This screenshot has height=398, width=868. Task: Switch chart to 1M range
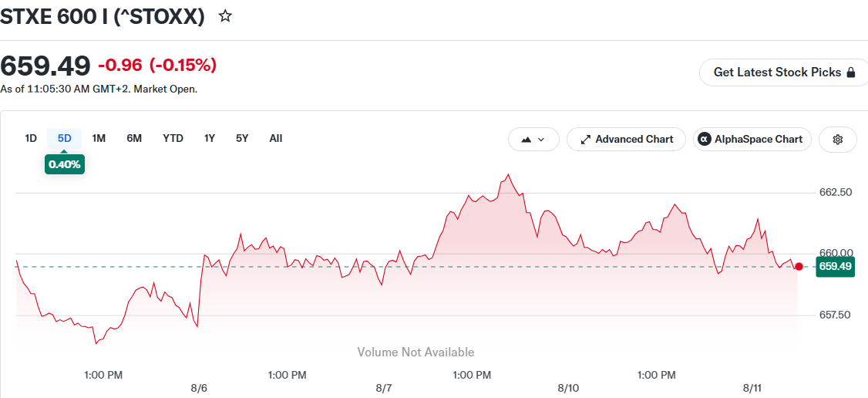99,138
